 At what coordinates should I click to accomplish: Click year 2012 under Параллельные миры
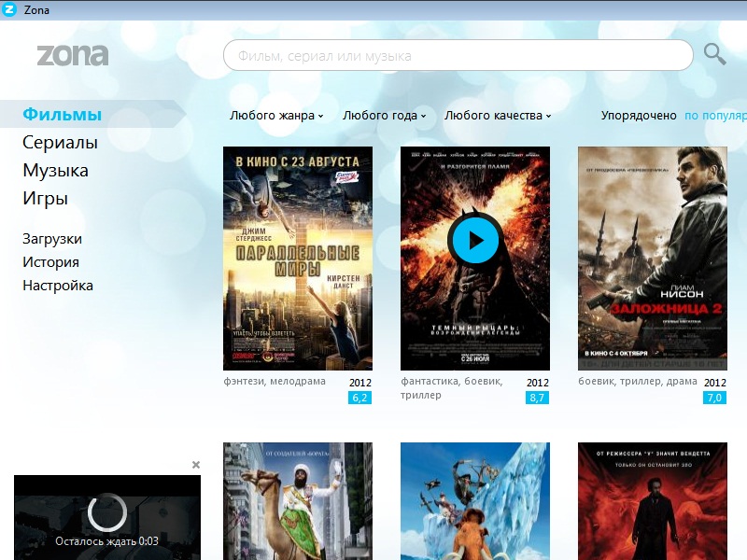360,383
